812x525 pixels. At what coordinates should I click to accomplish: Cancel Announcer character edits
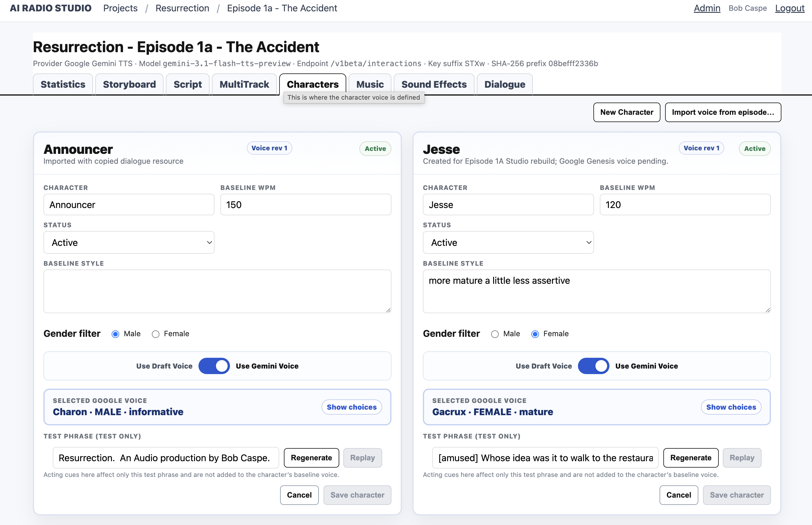click(x=299, y=495)
